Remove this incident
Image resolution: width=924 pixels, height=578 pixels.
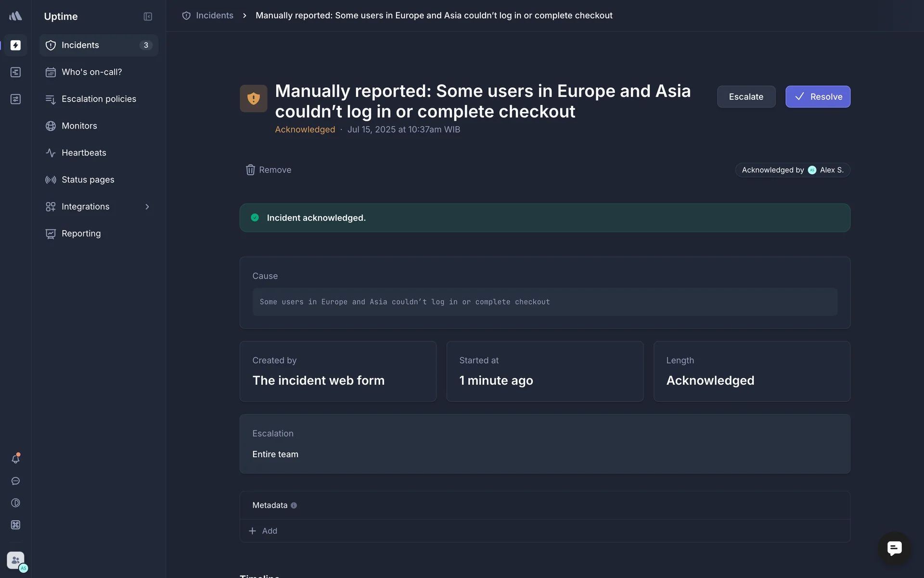(269, 170)
